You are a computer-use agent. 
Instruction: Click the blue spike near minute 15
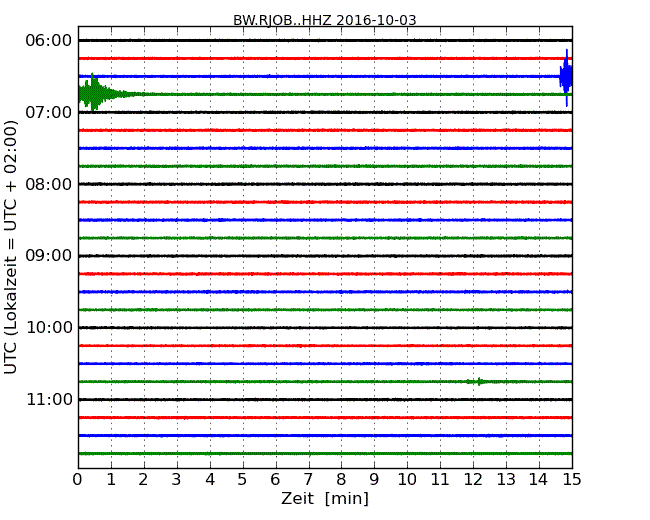tap(566, 78)
